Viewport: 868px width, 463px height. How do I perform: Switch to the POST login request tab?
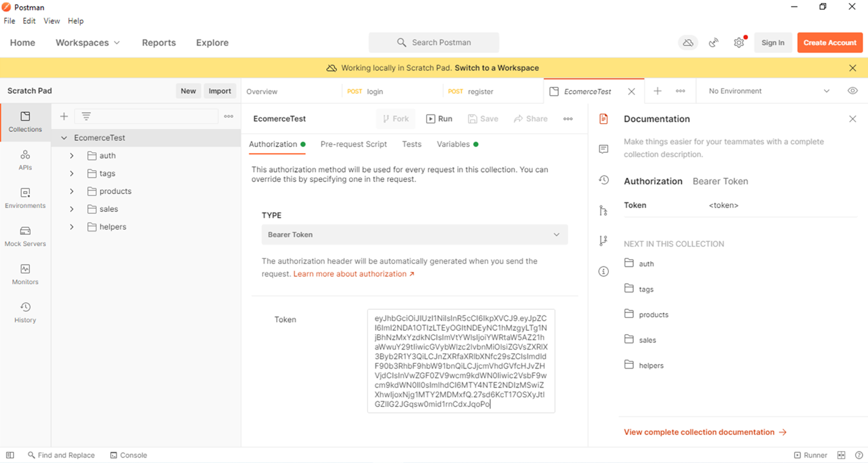pyautogui.click(x=392, y=92)
